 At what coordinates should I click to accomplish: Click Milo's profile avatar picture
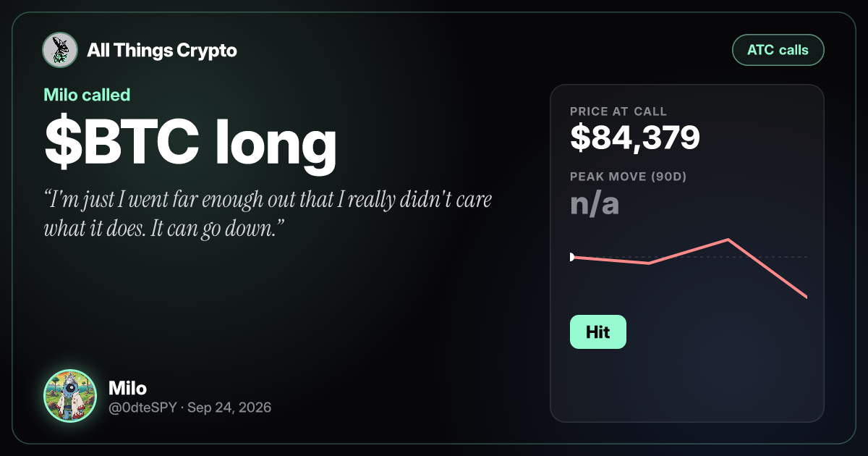(70, 396)
